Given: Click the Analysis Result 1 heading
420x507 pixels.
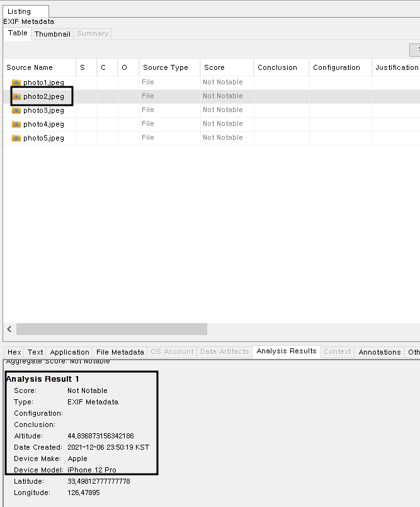Looking at the screenshot, I should [x=42, y=379].
